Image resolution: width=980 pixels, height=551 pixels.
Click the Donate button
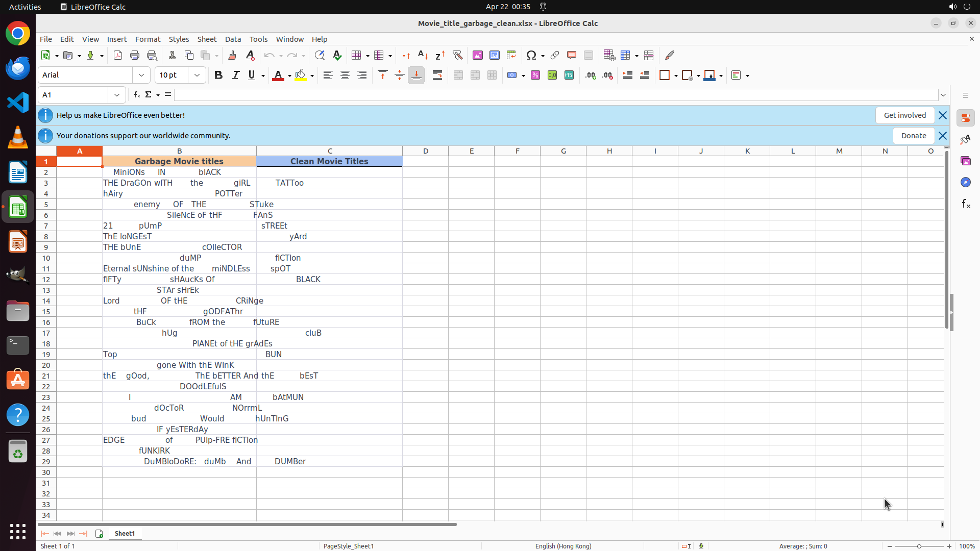coord(913,136)
